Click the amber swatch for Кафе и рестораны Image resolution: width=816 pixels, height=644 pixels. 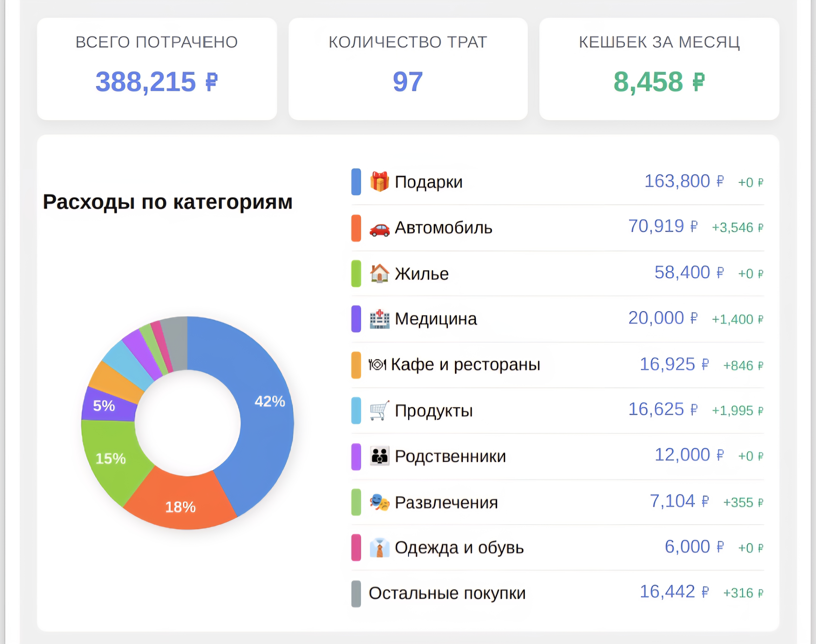356,365
